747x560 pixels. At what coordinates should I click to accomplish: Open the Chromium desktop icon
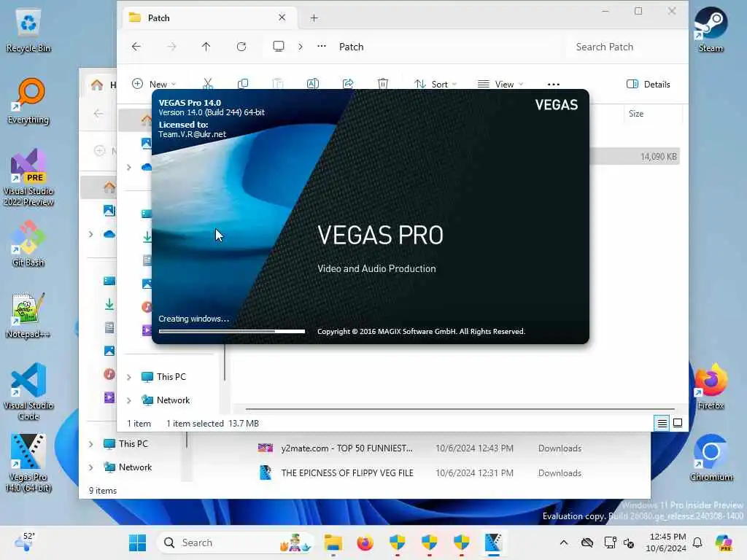pos(711,458)
